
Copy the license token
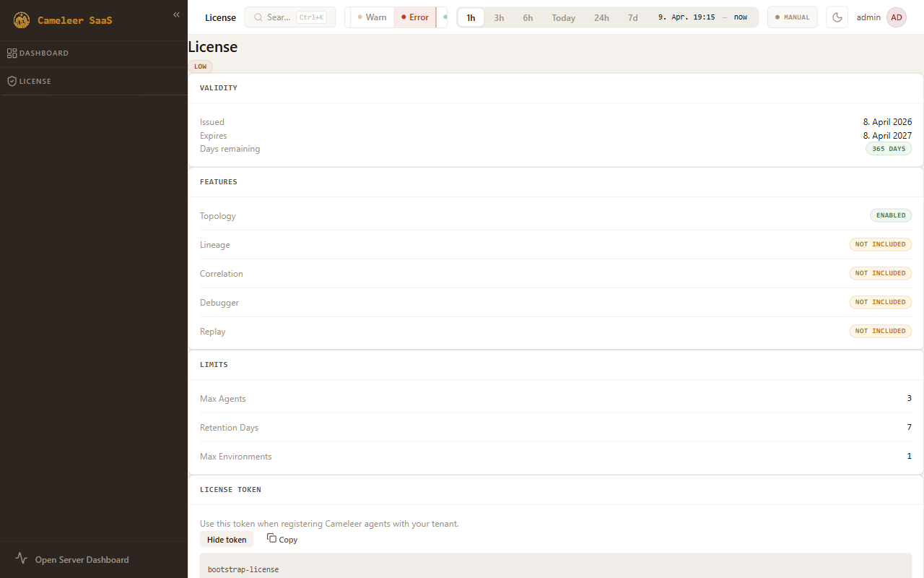pos(282,539)
